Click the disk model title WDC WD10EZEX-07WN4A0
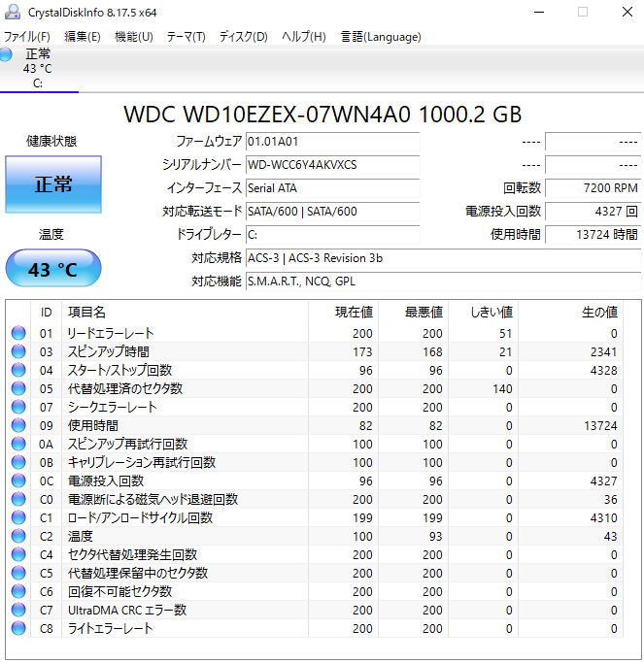Screen dimensions: 644x663 pyautogui.click(x=267, y=115)
